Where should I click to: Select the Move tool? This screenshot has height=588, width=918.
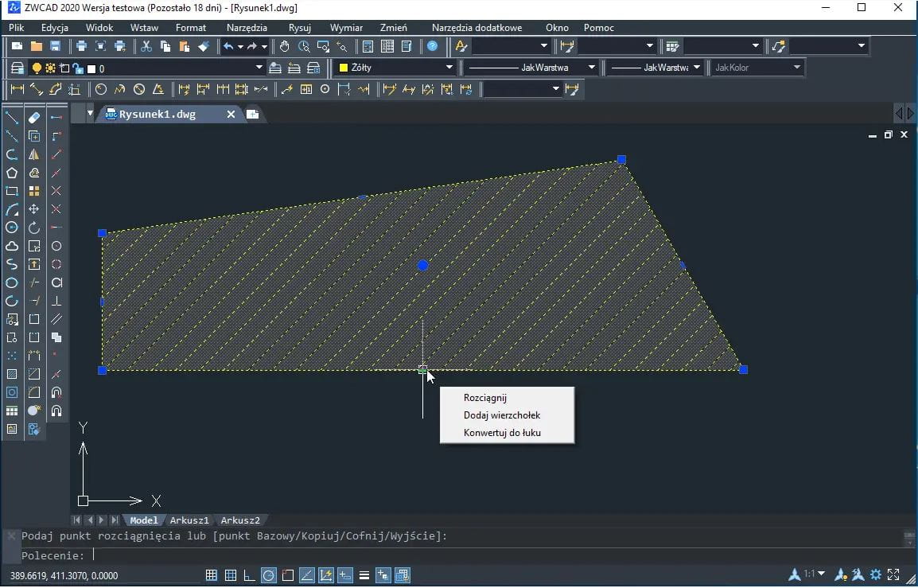click(x=34, y=209)
